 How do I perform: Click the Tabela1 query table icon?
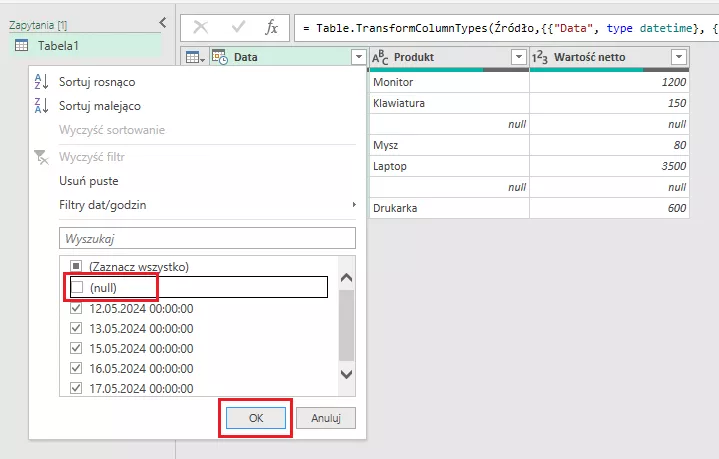(21, 45)
